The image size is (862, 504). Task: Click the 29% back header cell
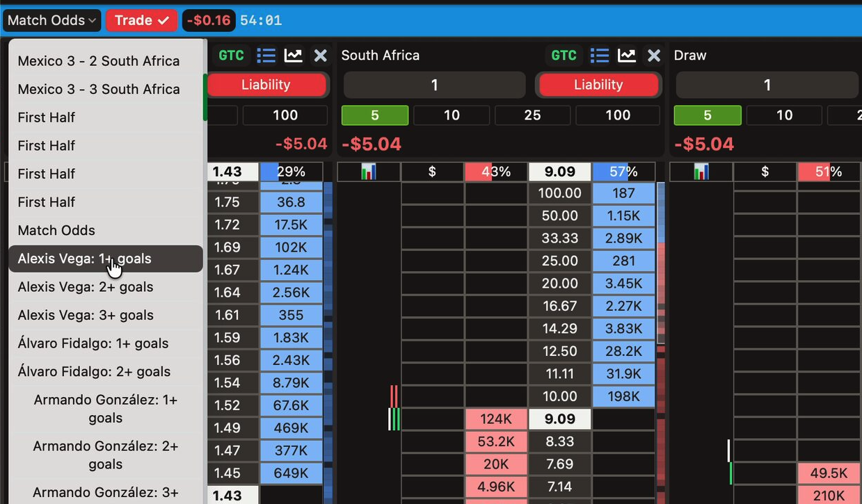291,172
